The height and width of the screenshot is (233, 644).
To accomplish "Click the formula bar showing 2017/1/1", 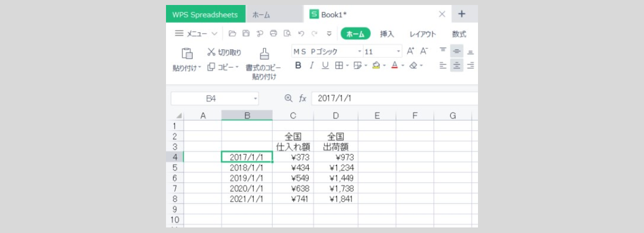I will [394, 98].
